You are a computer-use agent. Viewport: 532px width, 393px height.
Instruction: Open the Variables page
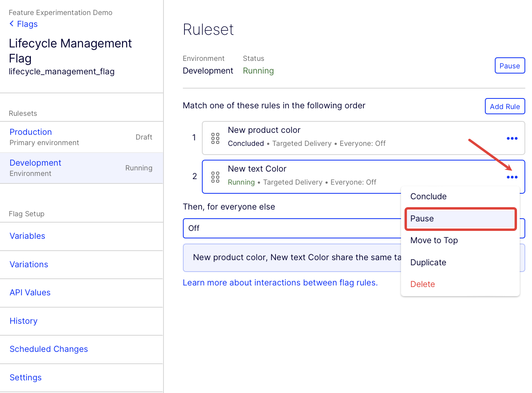27,236
